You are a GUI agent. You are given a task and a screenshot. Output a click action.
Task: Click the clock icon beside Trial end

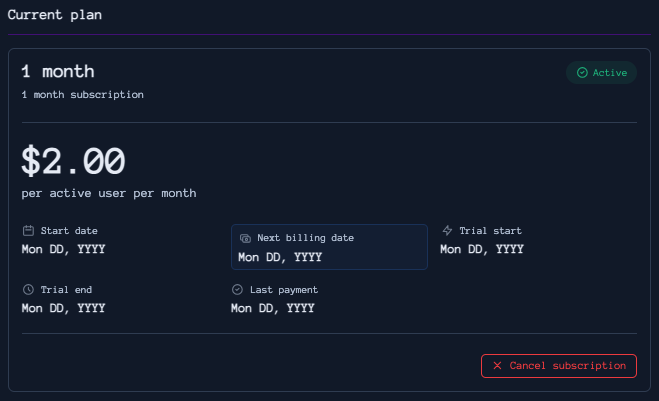click(x=28, y=290)
